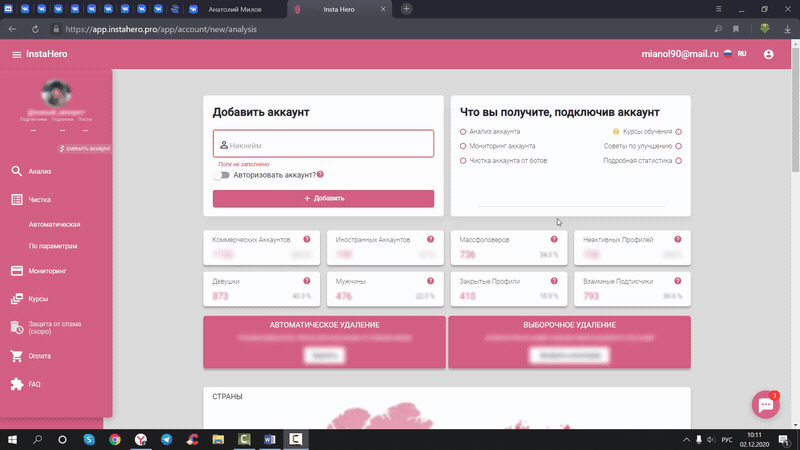Click help icon on Девушки card
This screenshot has height=450, width=800.
click(x=307, y=281)
